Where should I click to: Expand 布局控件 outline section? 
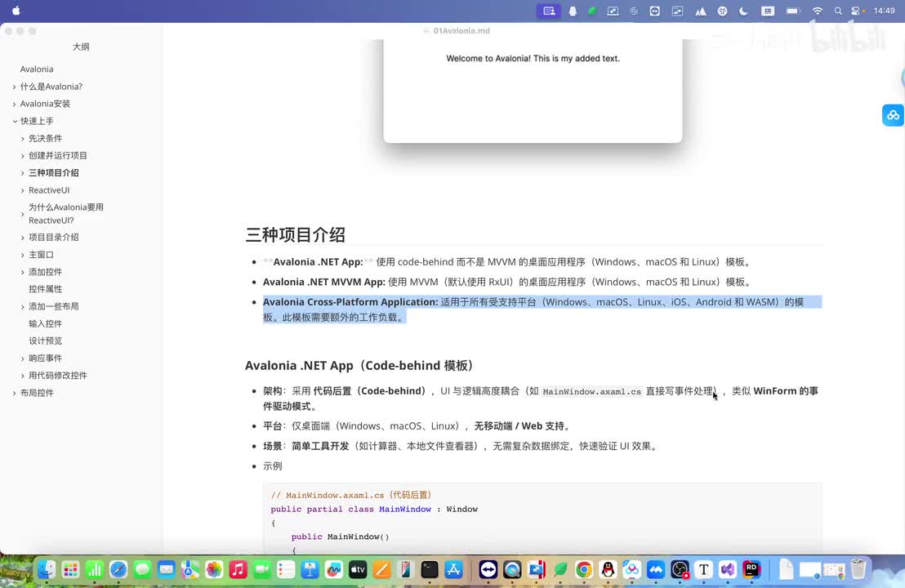tap(15, 393)
